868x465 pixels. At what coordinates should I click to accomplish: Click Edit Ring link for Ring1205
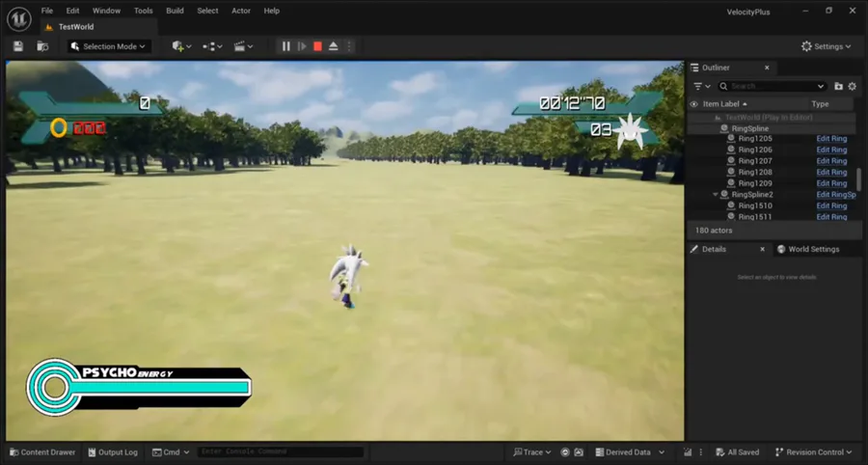[x=831, y=138]
